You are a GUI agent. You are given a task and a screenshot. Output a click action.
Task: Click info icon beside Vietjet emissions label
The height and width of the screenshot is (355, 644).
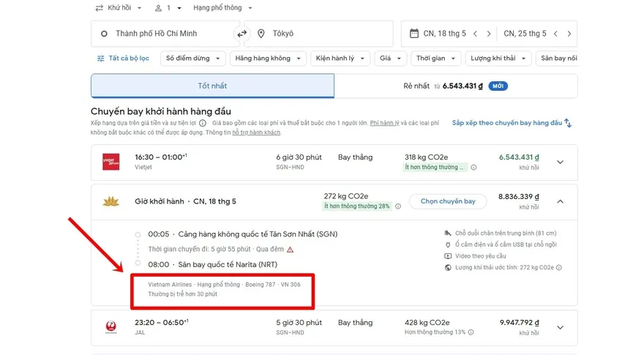(x=473, y=168)
